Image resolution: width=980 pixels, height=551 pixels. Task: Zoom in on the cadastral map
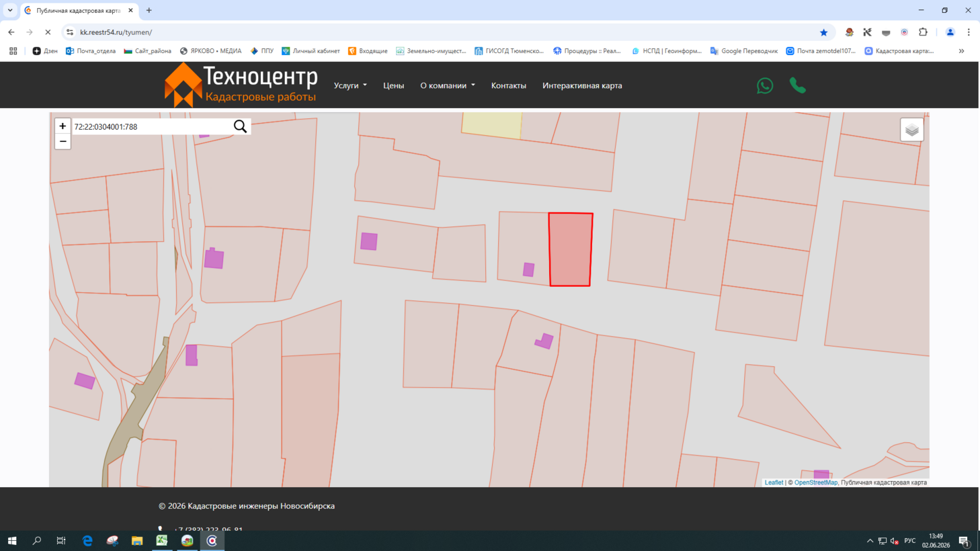63,126
